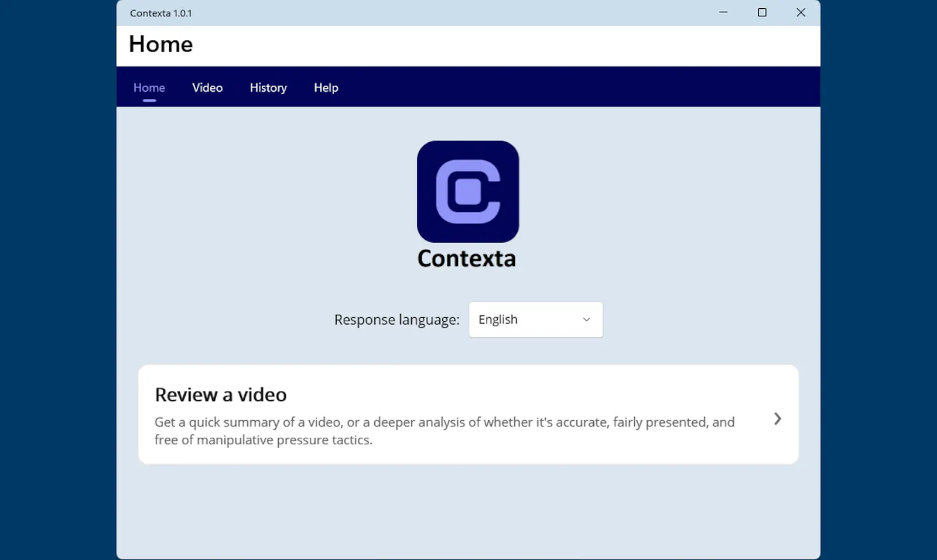Viewport: 937px width, 560px height.
Task: Close the Contexta window
Action: point(801,12)
